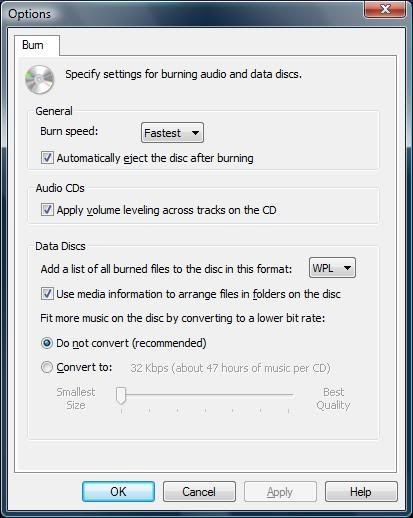Click the OK button
The image size is (413, 518).
[x=118, y=492]
